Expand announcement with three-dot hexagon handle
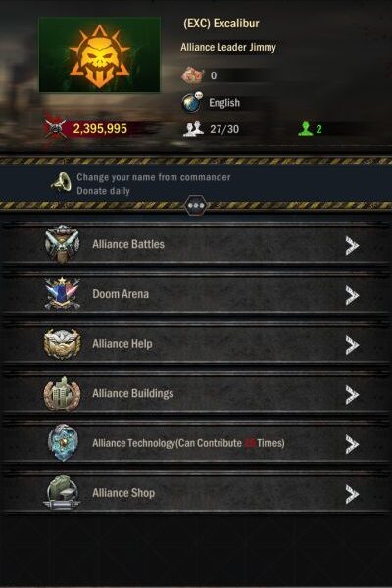 196,206
